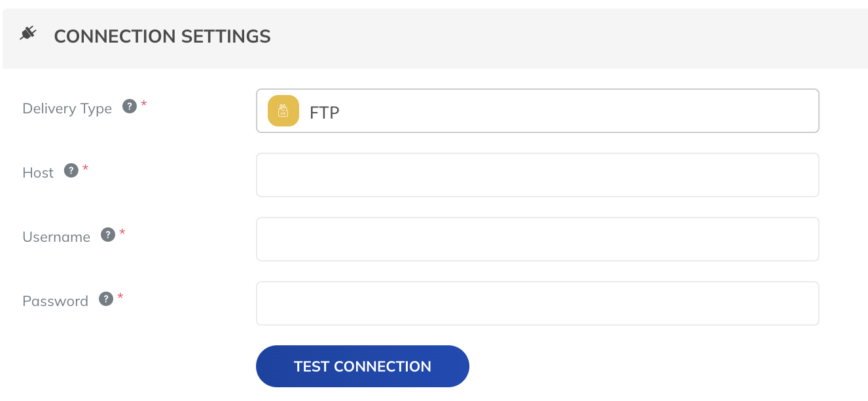Screen dimensions: 868x401
Task: Open the Delivery Type help tooltip
Action: [128, 105]
